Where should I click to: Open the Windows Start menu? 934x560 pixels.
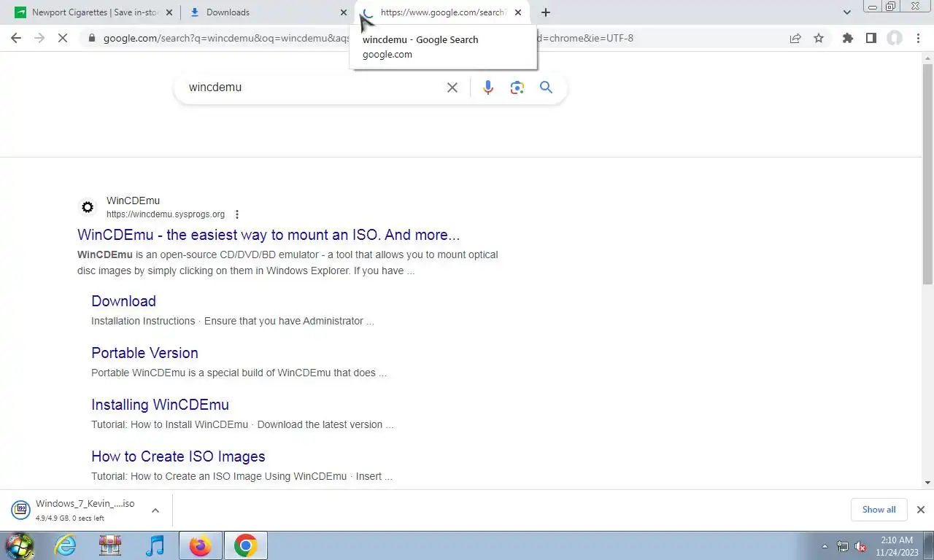pyautogui.click(x=20, y=545)
